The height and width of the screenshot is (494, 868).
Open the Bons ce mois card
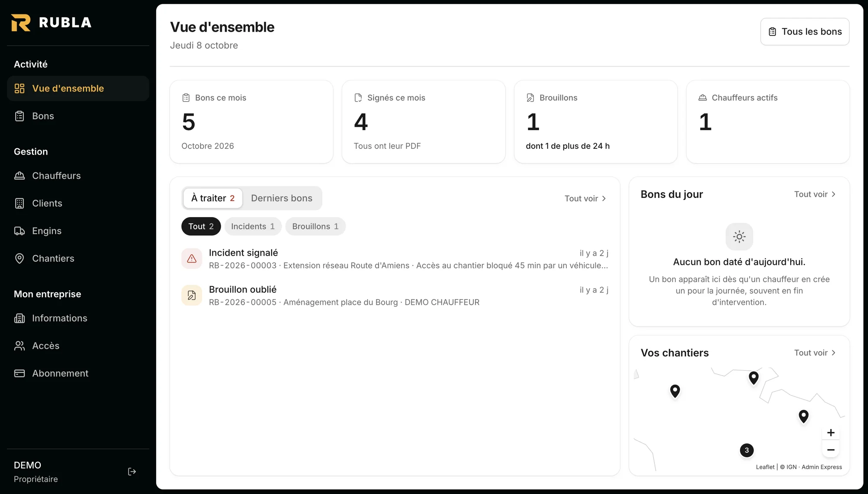click(x=251, y=122)
